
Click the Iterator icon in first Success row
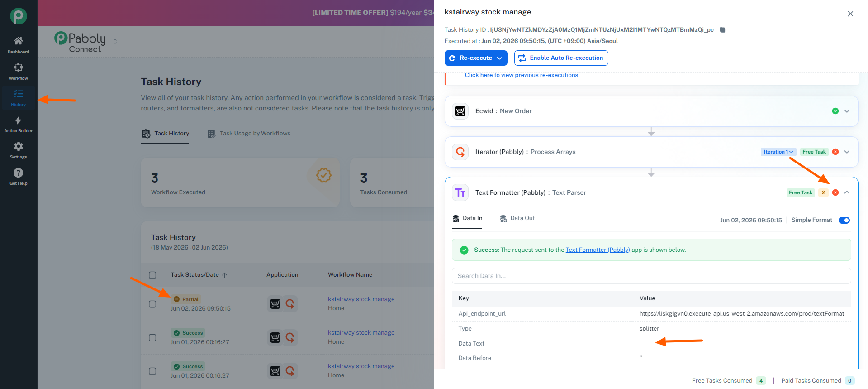click(290, 337)
